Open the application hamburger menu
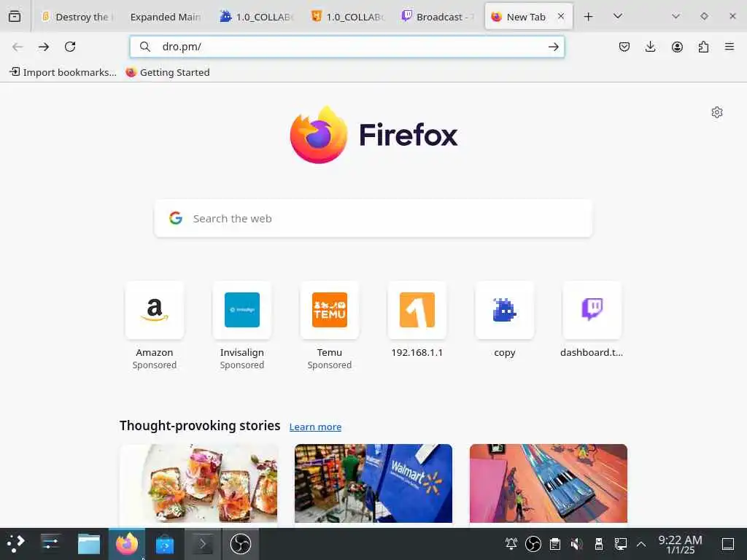Image resolution: width=747 pixels, height=560 pixels. point(729,47)
